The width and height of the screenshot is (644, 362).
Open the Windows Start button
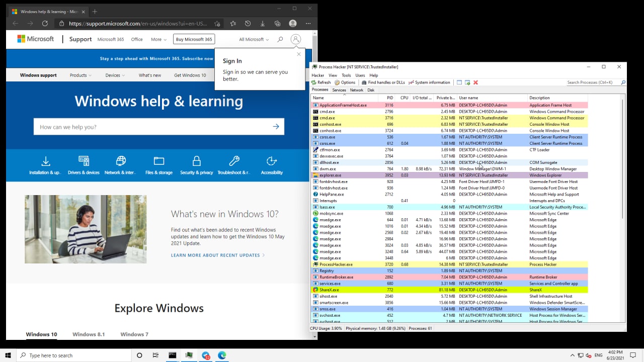[x=8, y=355]
